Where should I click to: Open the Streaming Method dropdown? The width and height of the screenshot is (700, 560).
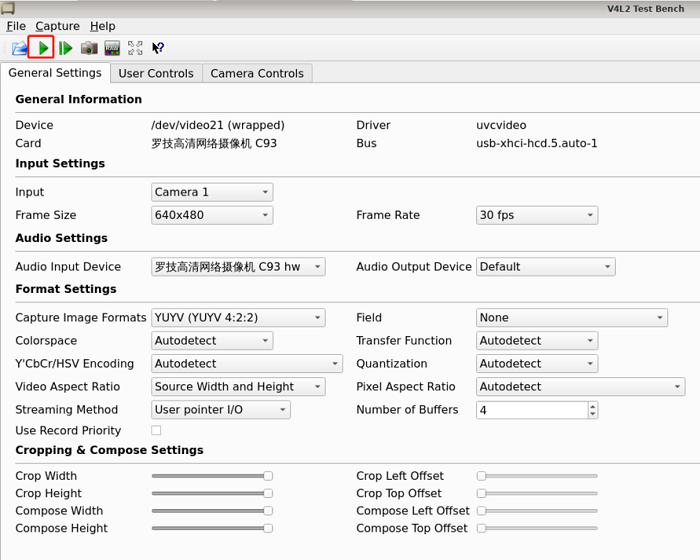pyautogui.click(x=220, y=410)
